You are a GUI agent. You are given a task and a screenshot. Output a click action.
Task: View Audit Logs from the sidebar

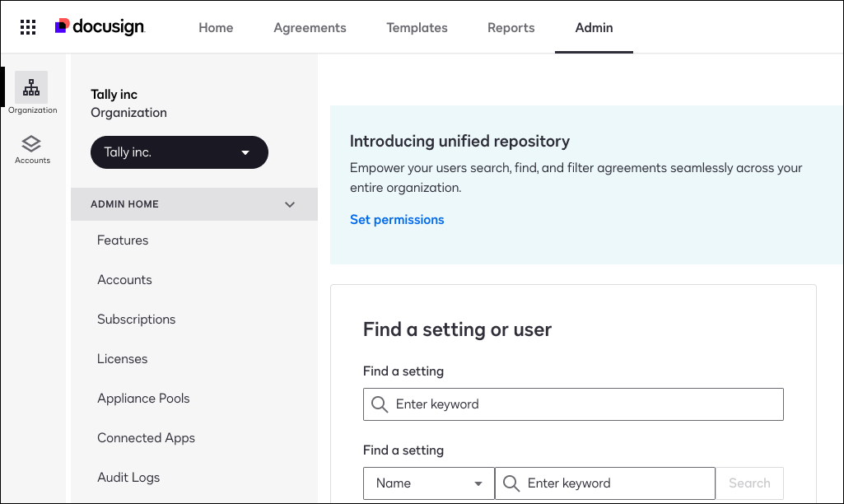point(128,478)
